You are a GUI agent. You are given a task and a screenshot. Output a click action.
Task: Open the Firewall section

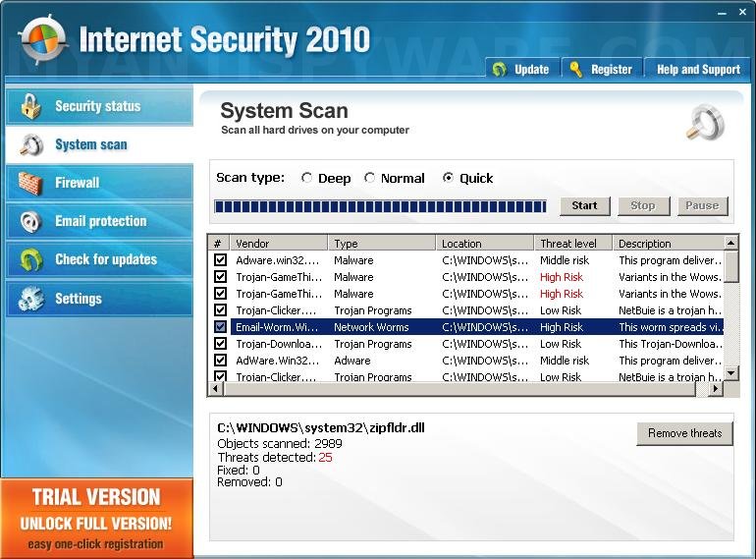[x=100, y=184]
